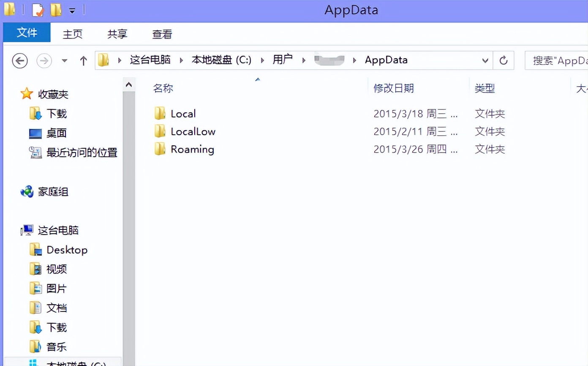
Task: Expand the chevron after 用户 in path
Action: 304,60
